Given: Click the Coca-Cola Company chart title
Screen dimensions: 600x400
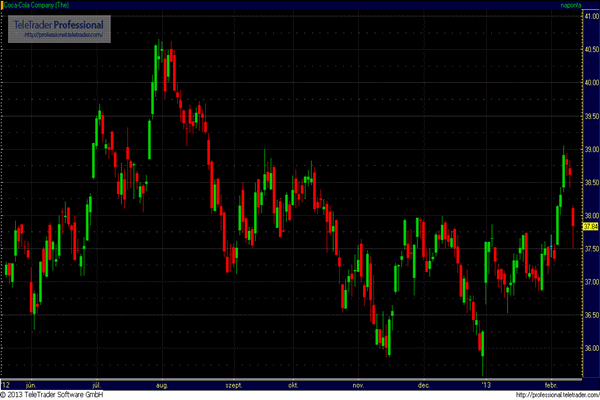Looking at the screenshot, I should point(40,5).
